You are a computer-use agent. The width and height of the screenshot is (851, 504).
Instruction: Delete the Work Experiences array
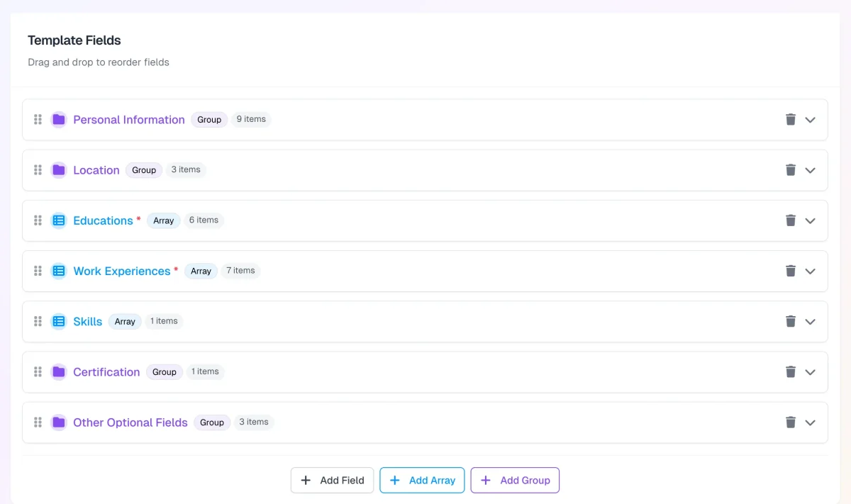(790, 271)
